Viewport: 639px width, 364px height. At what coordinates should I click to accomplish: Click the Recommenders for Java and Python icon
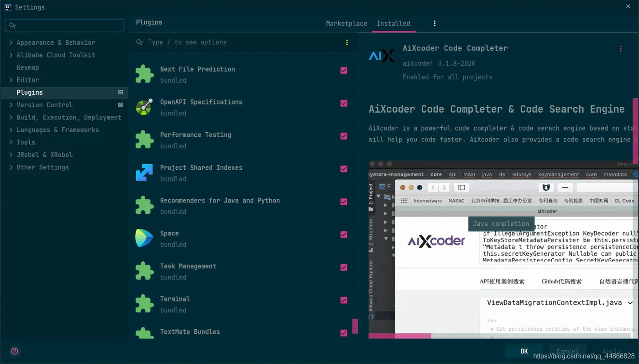tap(145, 205)
